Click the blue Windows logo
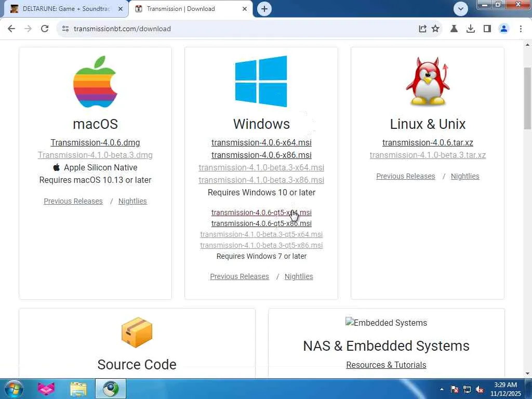This screenshot has height=399, width=532. (261, 82)
